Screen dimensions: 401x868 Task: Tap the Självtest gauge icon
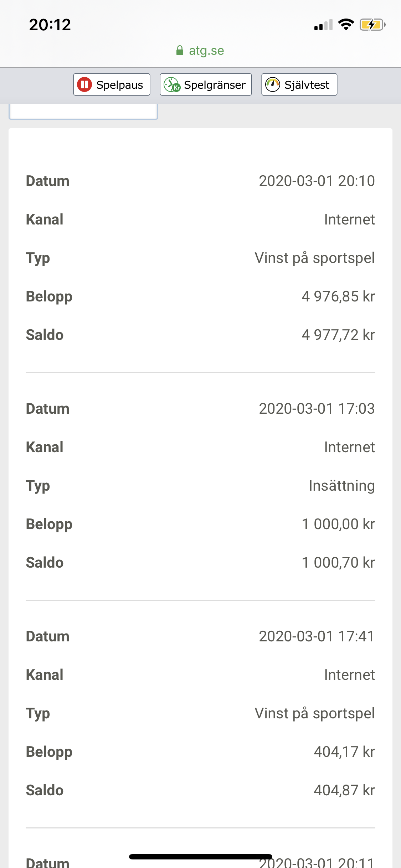coord(273,84)
